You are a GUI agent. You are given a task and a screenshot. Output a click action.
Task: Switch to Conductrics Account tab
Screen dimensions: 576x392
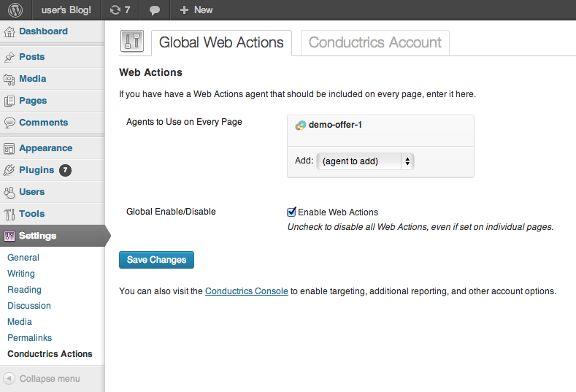point(375,42)
